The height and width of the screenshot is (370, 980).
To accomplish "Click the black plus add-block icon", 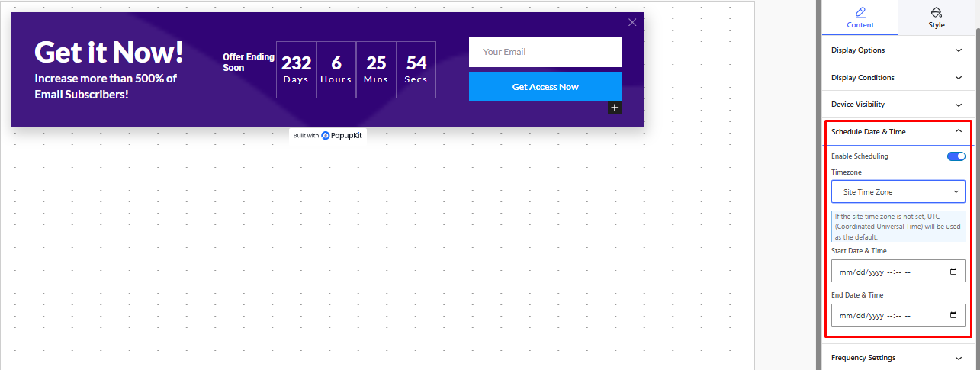I will click(x=615, y=108).
